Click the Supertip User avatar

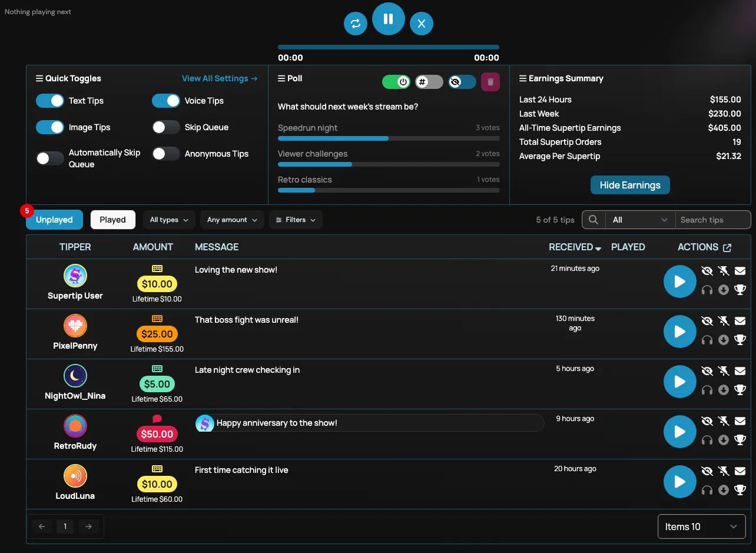75,276
